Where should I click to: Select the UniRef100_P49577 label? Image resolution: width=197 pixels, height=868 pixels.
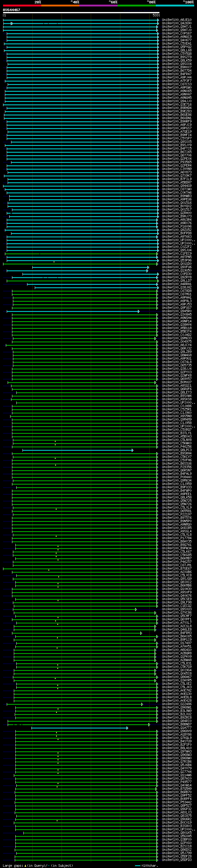(x=177, y=782)
